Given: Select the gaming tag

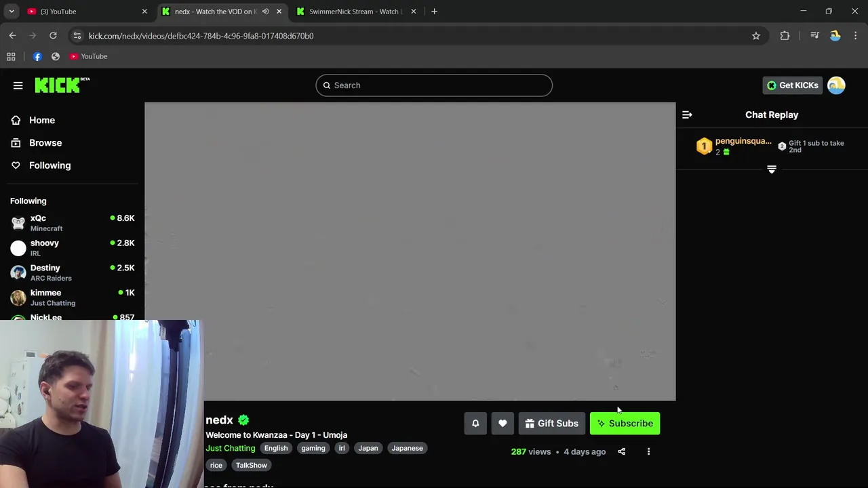Looking at the screenshot, I should point(313,448).
